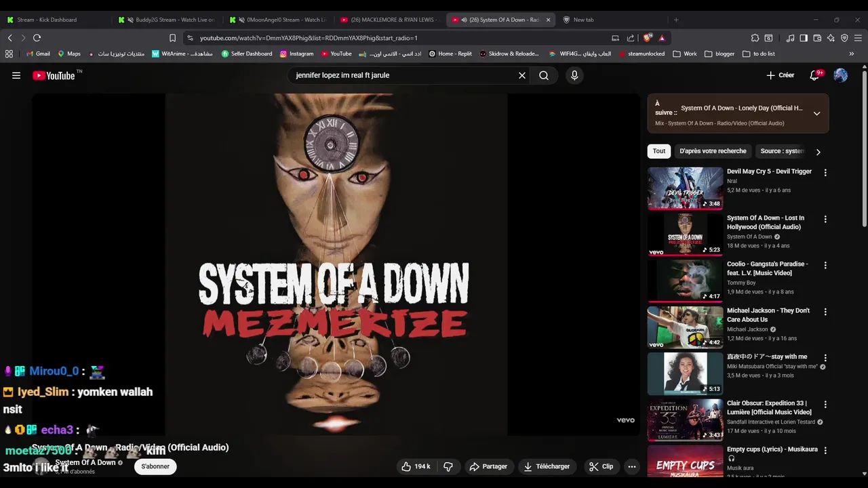868x488 pixels.
Task: Open the YouTube hamburger guide menu
Action: [x=16, y=75]
